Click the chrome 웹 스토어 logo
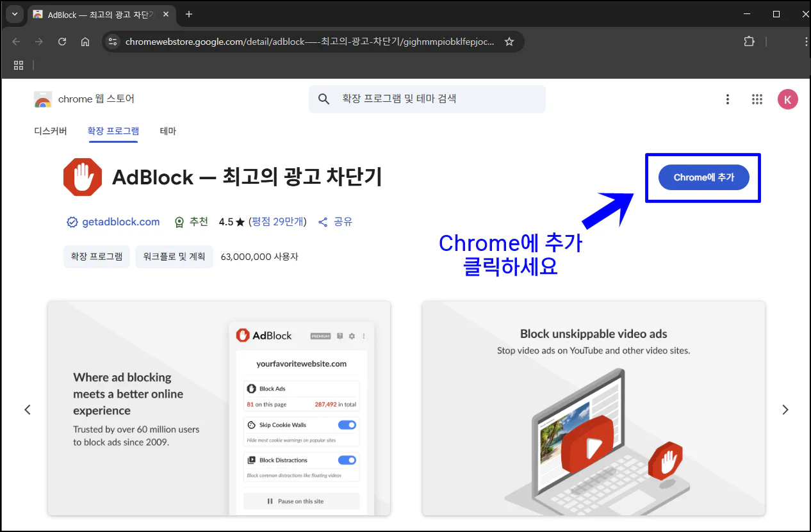Screen dimensions: 811x532 [x=84, y=99]
